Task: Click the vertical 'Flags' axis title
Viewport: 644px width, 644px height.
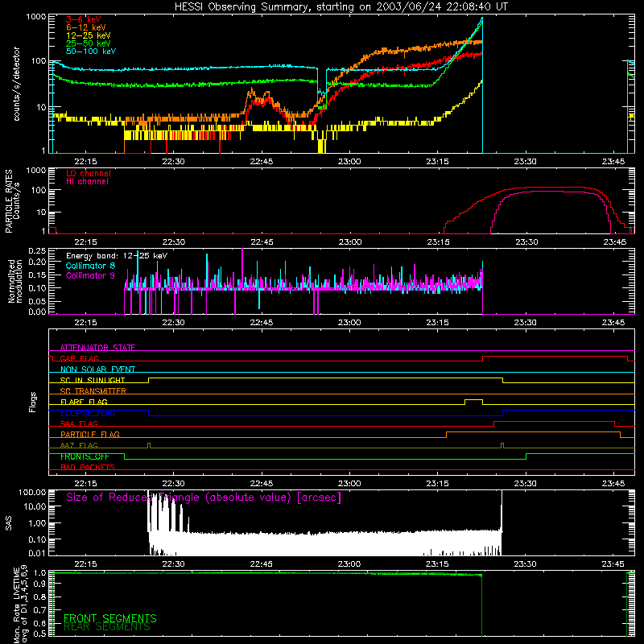Action: (33, 402)
